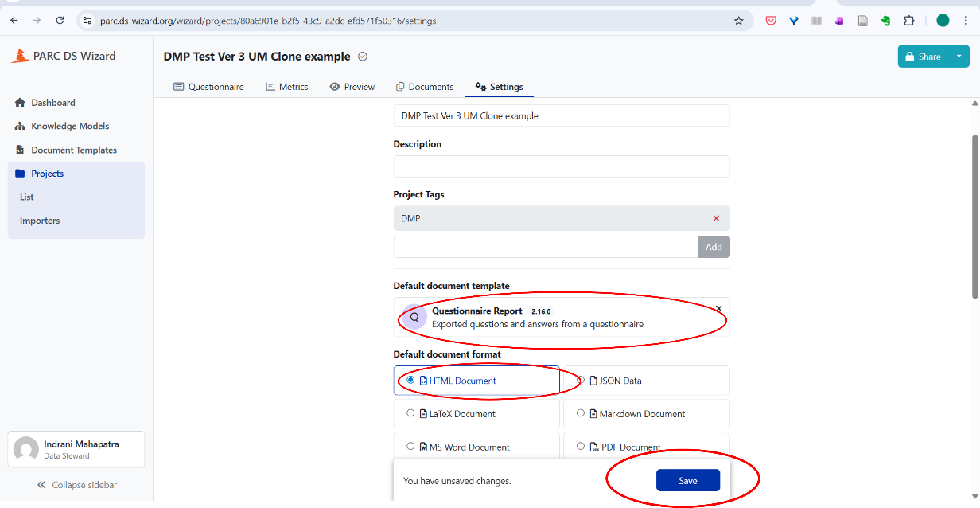Open Dashboard from the sidebar

point(52,103)
